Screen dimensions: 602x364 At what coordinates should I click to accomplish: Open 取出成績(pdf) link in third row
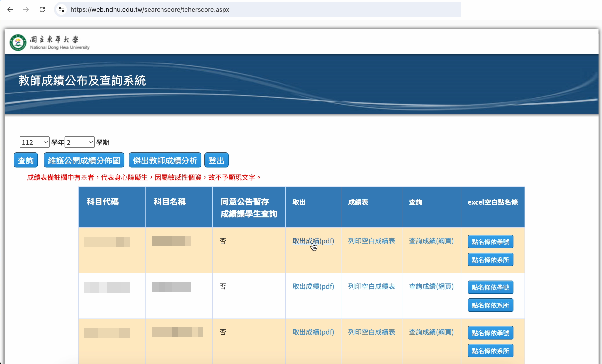[313, 332]
